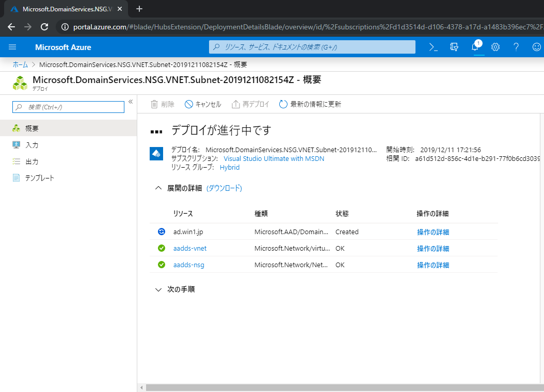The height and width of the screenshot is (392, 544).
Task: Click the デプロイが進行中です heading
Action: point(221,130)
